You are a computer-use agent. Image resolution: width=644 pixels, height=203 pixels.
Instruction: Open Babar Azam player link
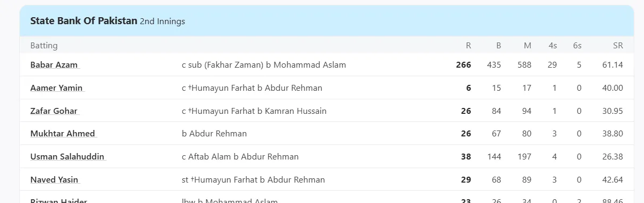54,65
